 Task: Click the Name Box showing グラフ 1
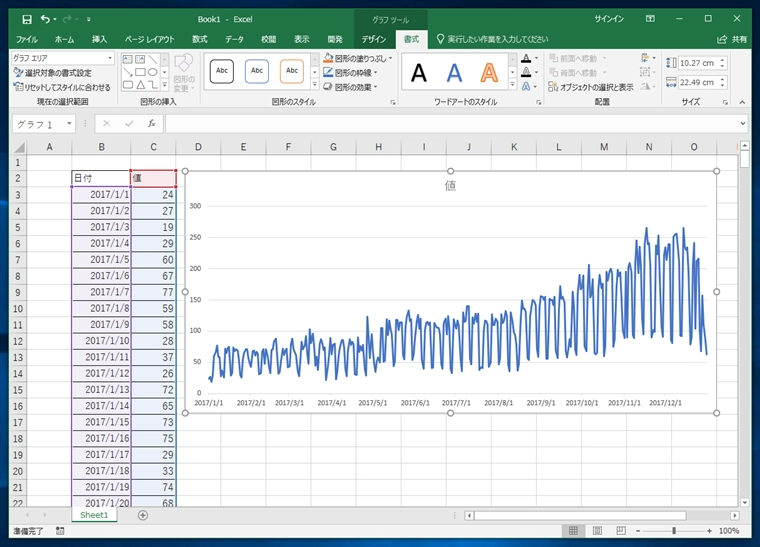tap(38, 124)
